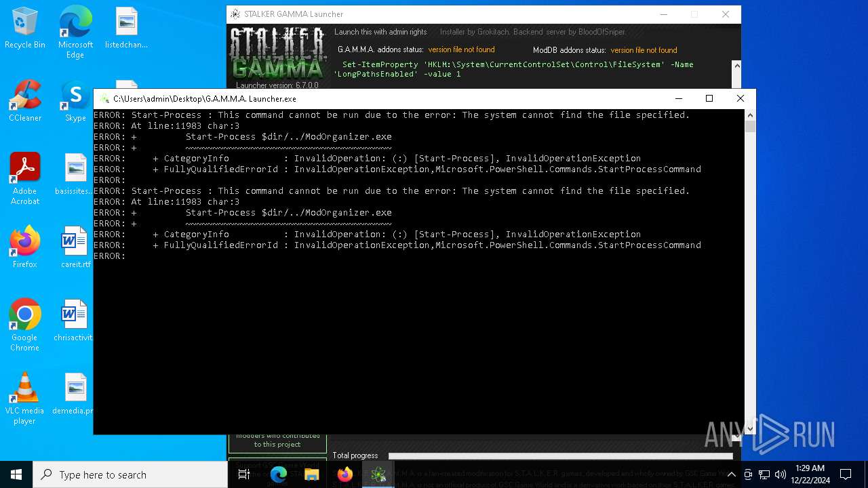Minimize the G.A.M.M.A. Launcher.exe console window

[x=678, y=99]
